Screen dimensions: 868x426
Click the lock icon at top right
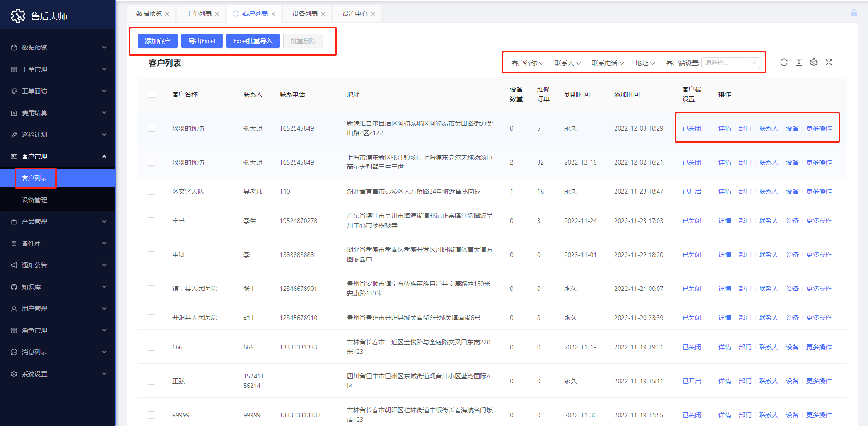point(853,13)
